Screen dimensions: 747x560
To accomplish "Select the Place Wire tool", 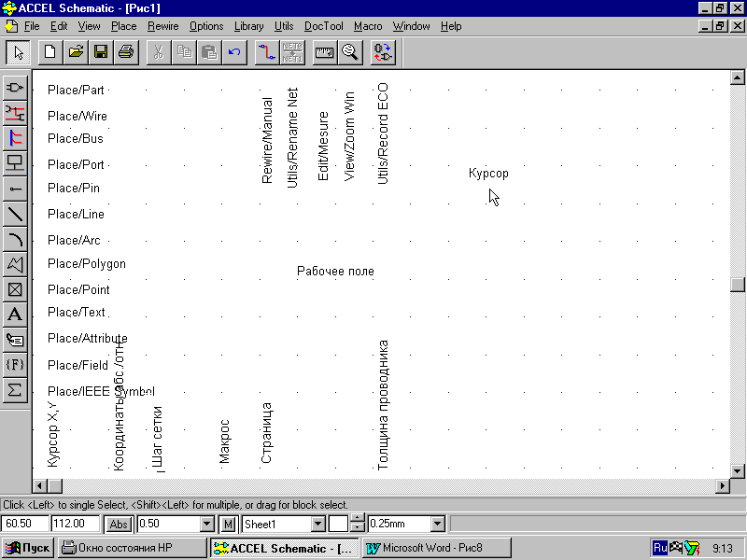I will (x=15, y=113).
